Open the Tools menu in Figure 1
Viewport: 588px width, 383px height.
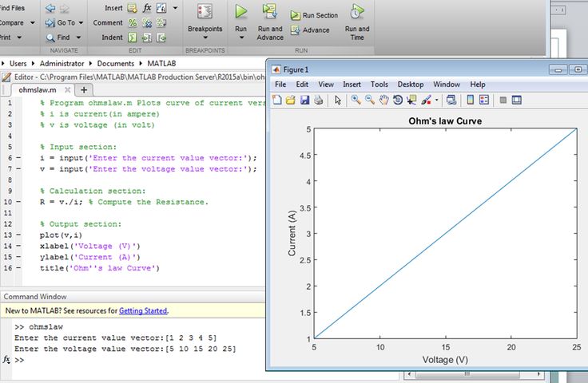pyautogui.click(x=379, y=84)
